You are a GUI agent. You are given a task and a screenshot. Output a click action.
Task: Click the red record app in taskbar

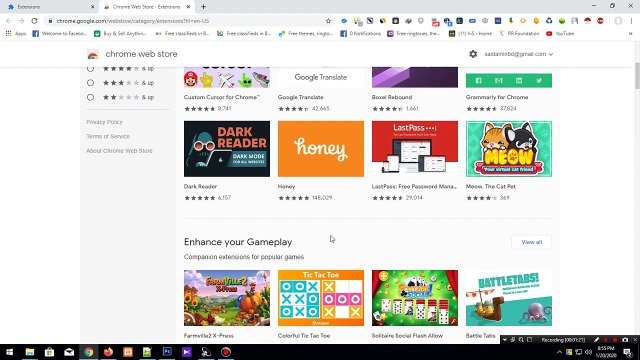tap(226, 352)
